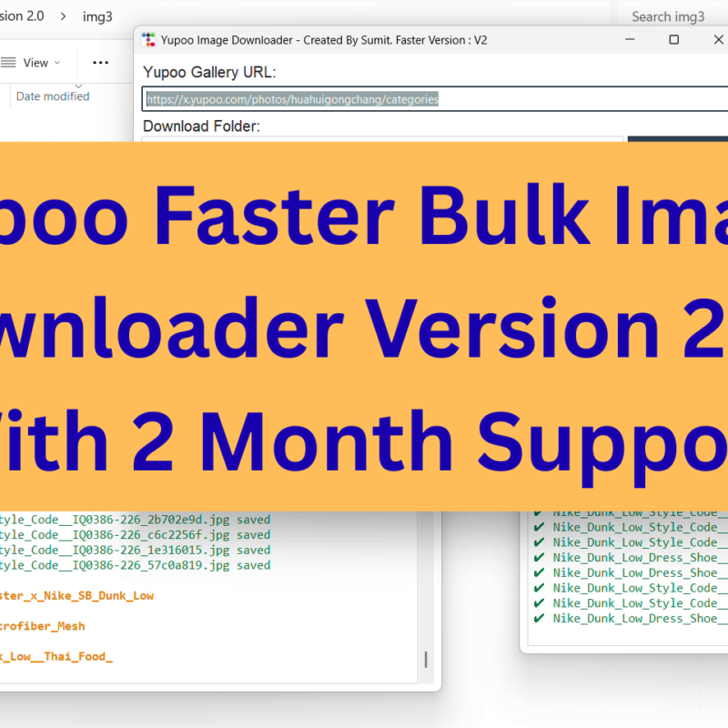Click the orange ster_x_Nike_SB_Dunk_Low log entry
Screen dimensions: 728x728
76,596
